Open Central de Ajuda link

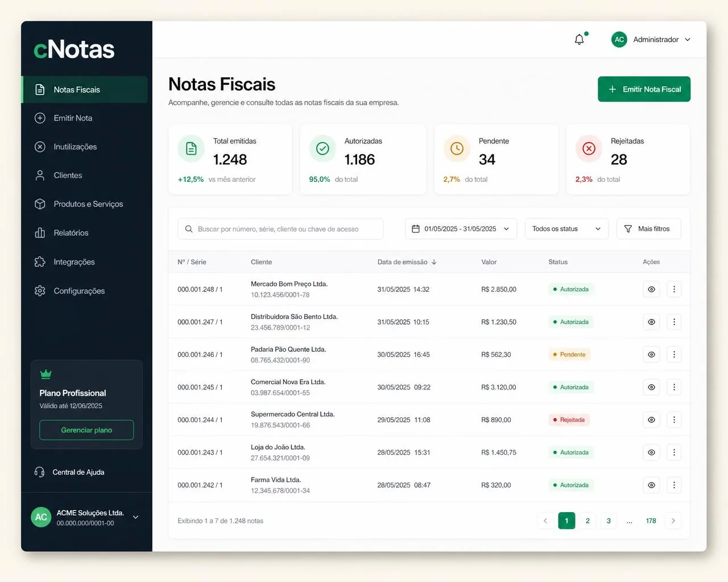(69, 472)
